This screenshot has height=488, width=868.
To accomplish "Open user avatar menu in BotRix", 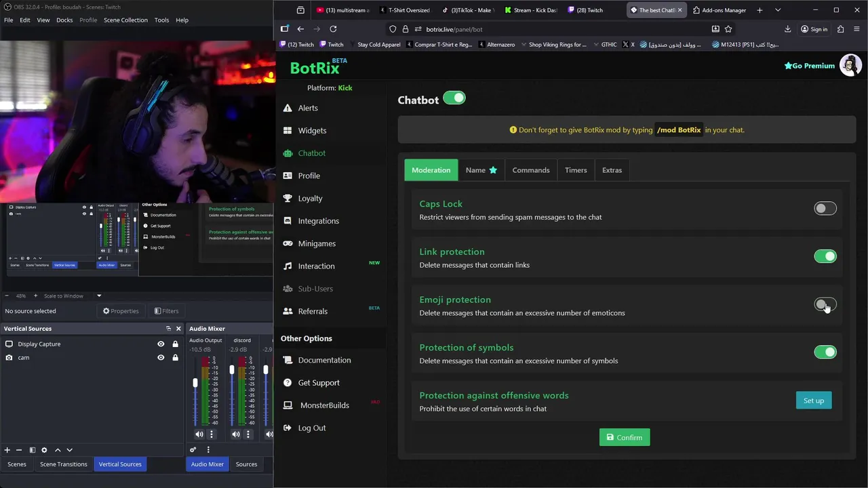I will pos(850,65).
